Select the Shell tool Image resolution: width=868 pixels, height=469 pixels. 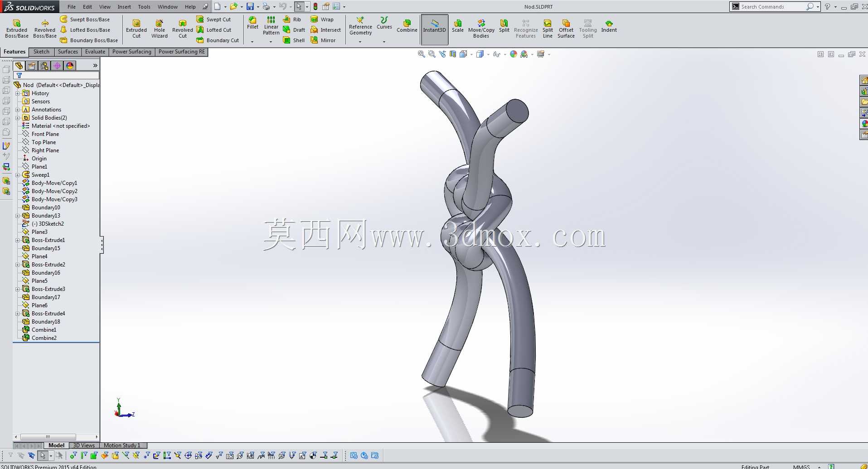point(294,40)
